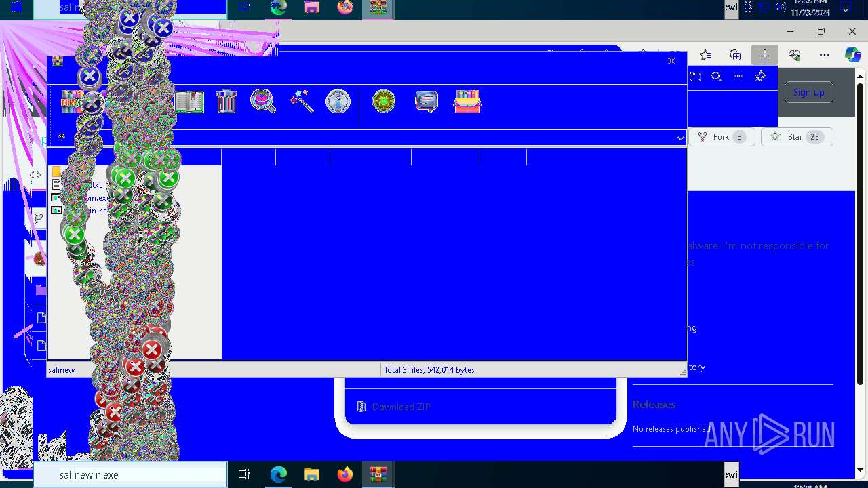The height and width of the screenshot is (488, 868).
Task: Open File Explorer from the bottom taskbar
Action: point(311,475)
